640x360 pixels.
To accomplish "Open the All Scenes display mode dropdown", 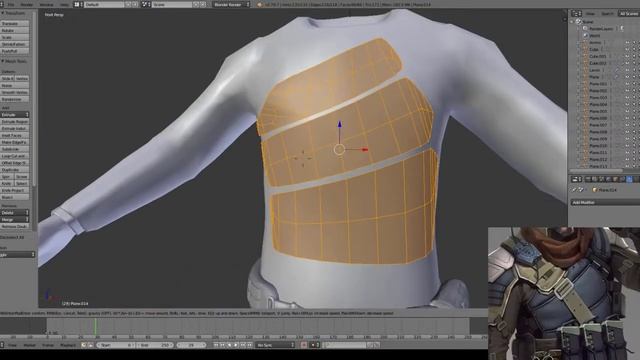I will (629, 13).
